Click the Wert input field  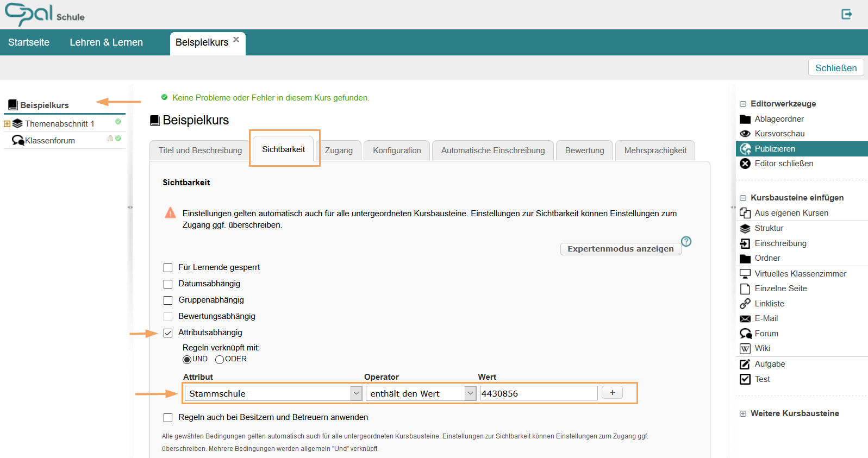tap(538, 393)
